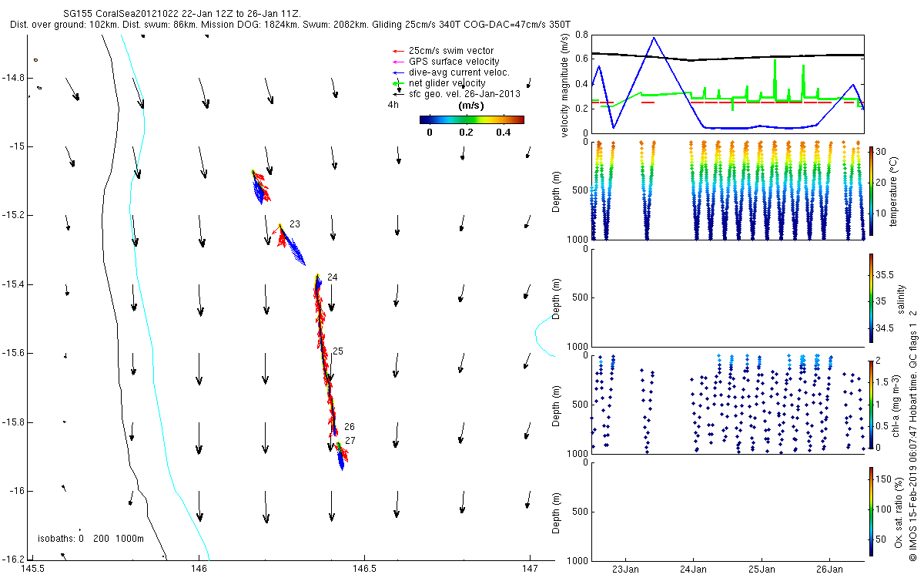This screenshot has height=578, width=924.
Task: Click day marker '27' on glider track
Action: tap(350, 440)
